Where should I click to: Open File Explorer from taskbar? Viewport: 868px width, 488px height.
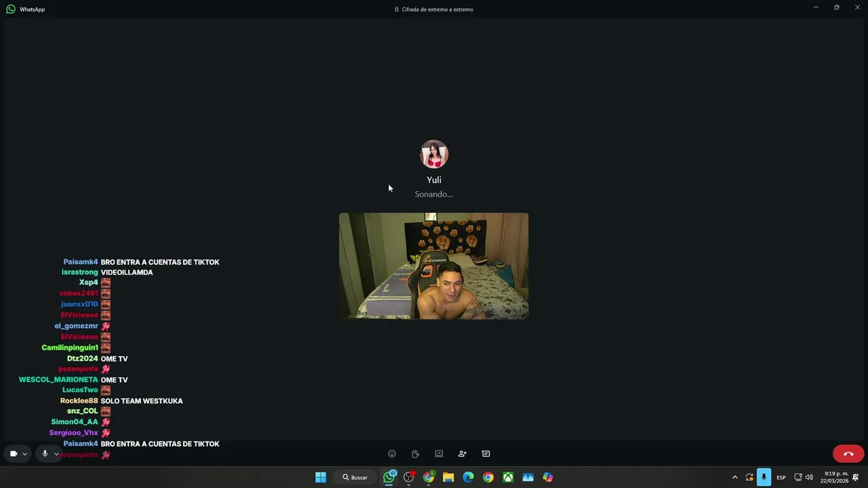click(x=448, y=477)
